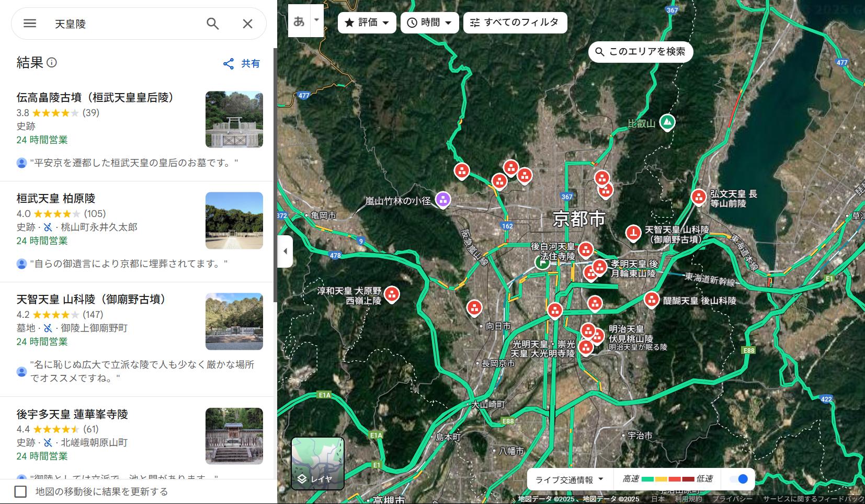Viewport: 865px width, 504px height.
Task: Open the main menu hamburger icon
Action: point(30,24)
